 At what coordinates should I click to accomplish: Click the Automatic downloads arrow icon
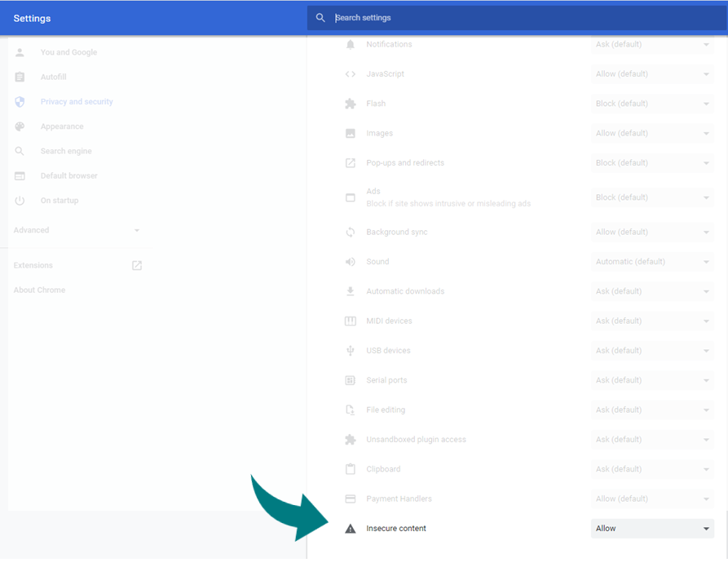click(351, 291)
